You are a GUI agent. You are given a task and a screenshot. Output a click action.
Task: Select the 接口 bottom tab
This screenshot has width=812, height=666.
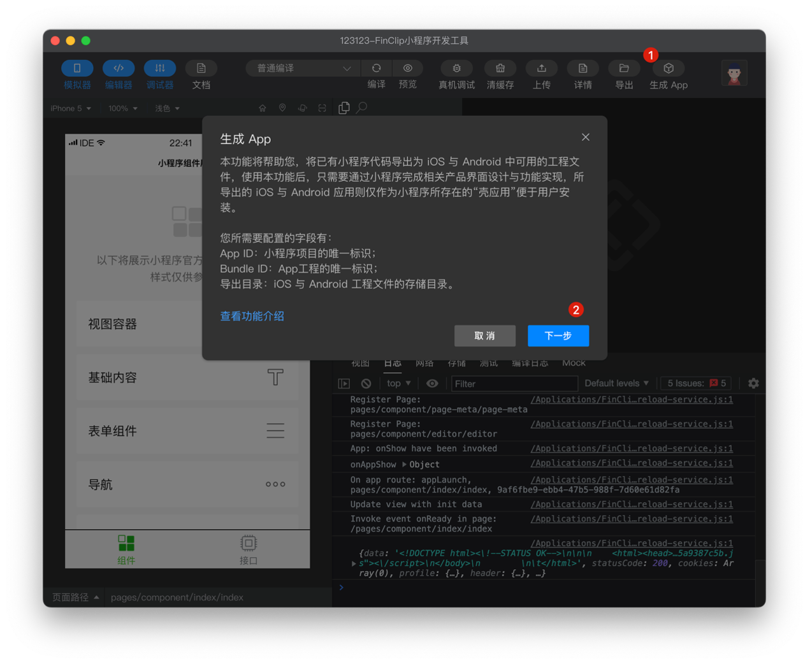pos(249,550)
